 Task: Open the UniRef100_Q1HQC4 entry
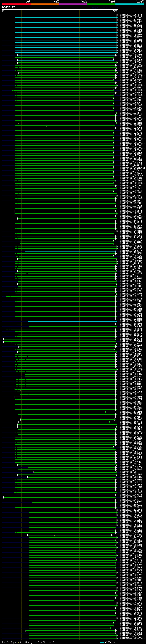coord(131,128)
